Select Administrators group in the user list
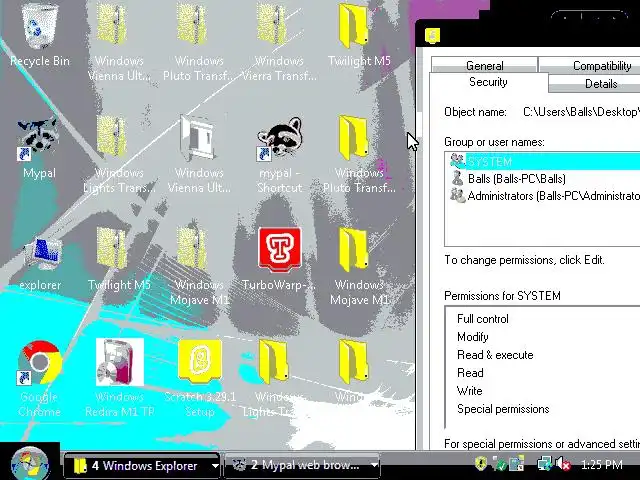Viewport: 640px width, 480px height. coord(544,196)
